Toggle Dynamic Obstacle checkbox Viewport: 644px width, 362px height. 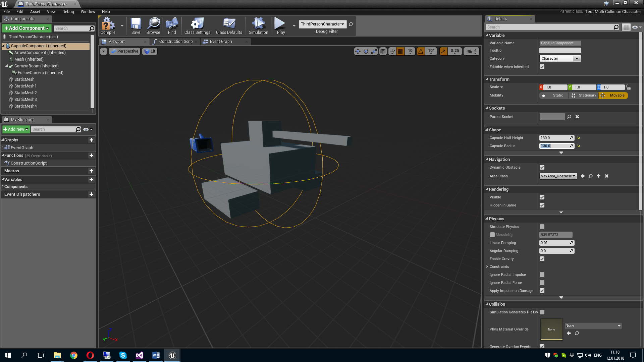point(542,167)
